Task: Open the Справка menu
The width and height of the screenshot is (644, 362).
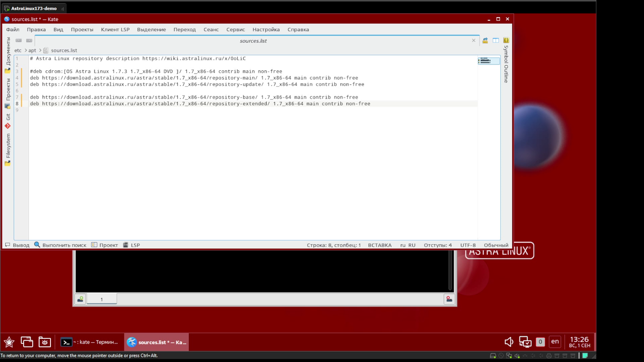Action: coord(298,29)
